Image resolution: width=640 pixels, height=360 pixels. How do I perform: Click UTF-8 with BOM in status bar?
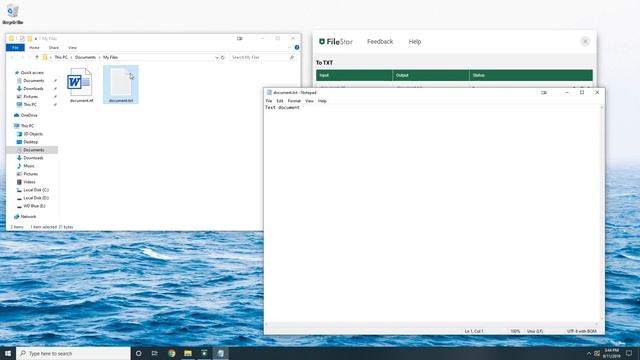click(581, 331)
